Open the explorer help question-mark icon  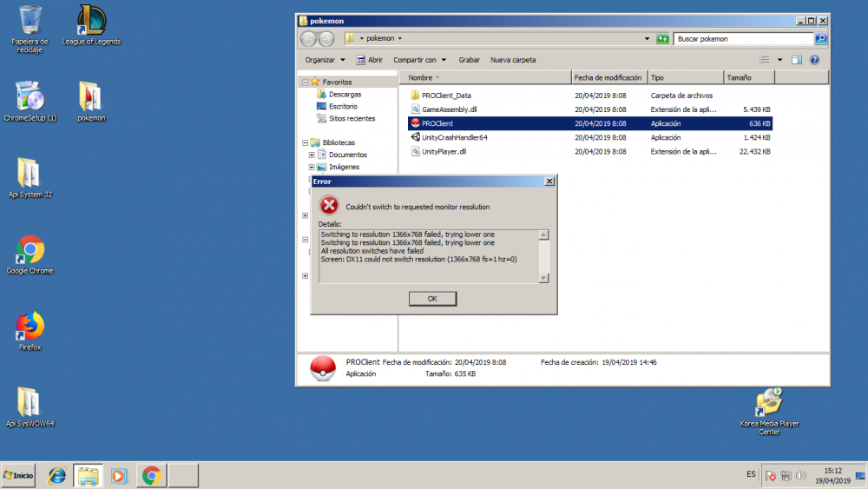coord(814,60)
